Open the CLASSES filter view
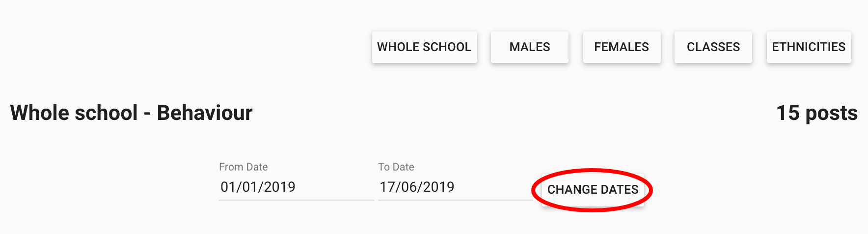 point(713,47)
